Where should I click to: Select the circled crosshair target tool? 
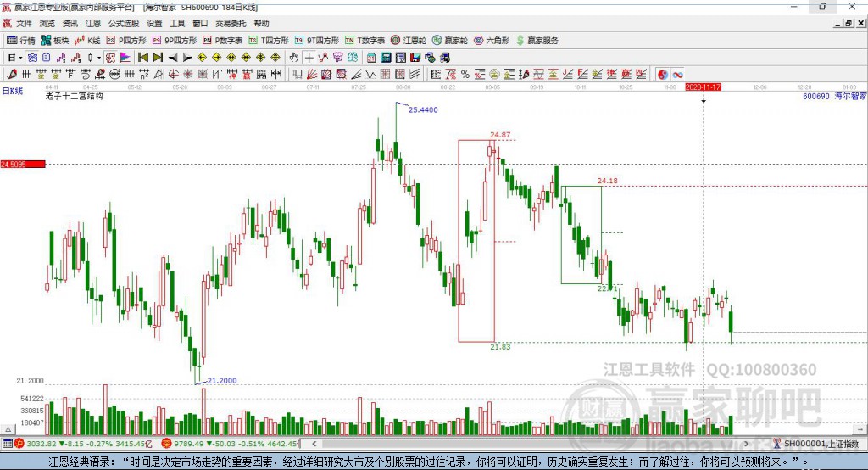pos(173,75)
